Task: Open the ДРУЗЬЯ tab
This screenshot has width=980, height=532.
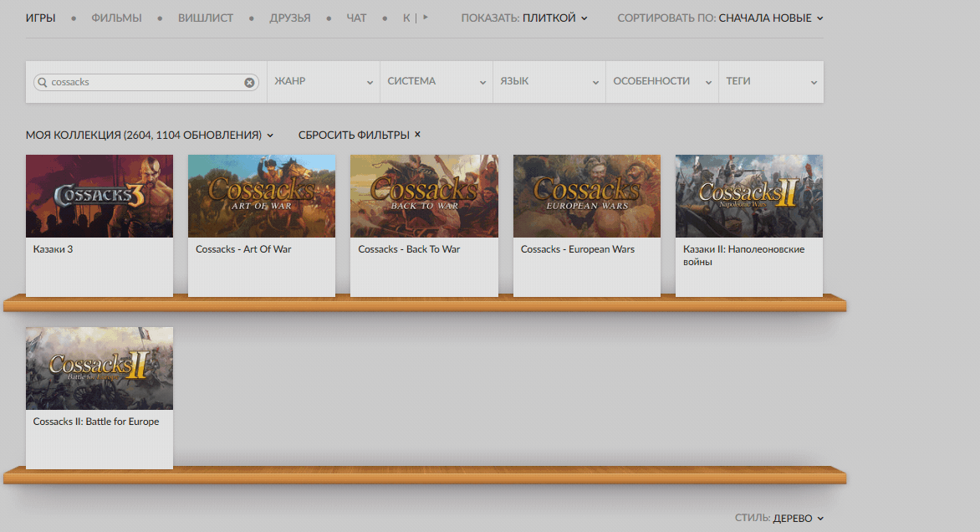Action: point(290,18)
